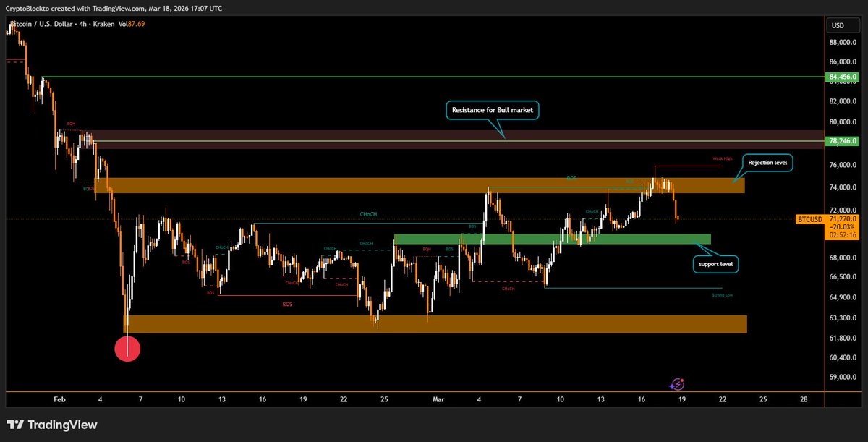Click 82,000.0 on the price axis
868x442 pixels.
843,102
